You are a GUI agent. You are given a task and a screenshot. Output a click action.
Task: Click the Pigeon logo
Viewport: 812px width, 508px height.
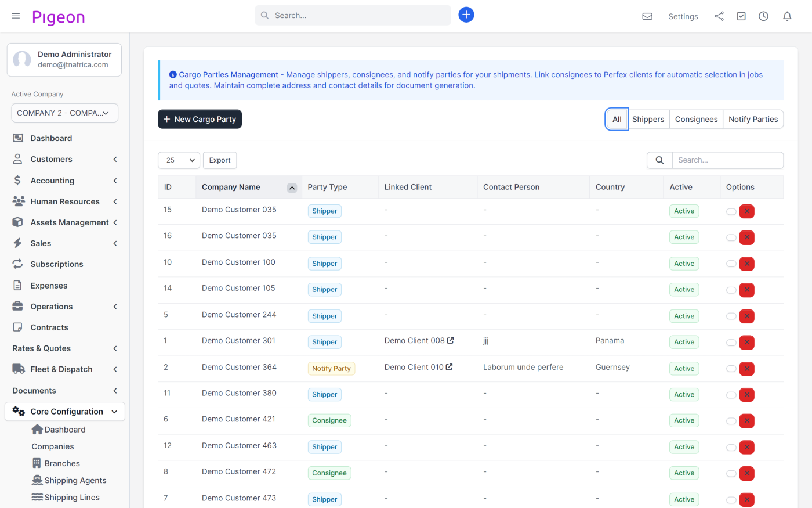pyautogui.click(x=59, y=17)
